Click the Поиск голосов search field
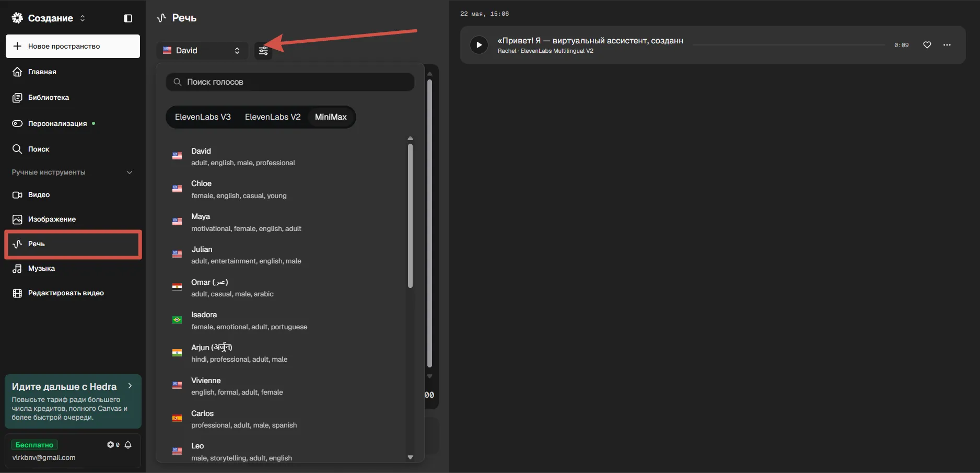The image size is (980, 473). (x=290, y=82)
